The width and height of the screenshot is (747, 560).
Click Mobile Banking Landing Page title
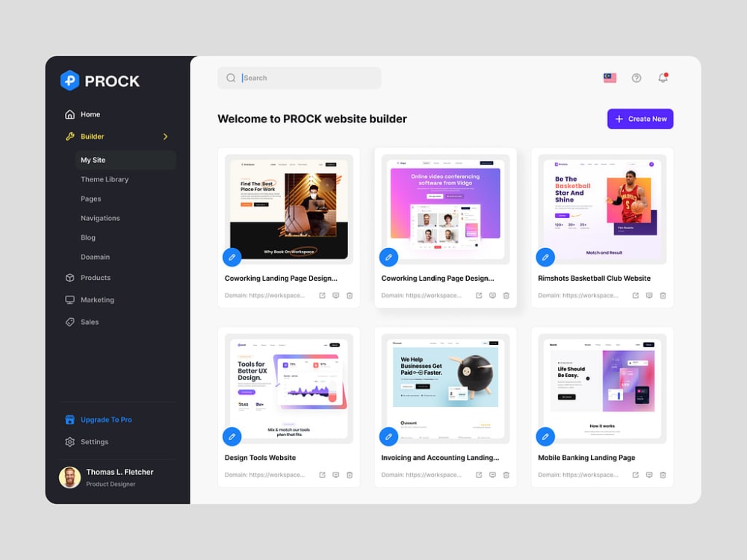[586, 458]
